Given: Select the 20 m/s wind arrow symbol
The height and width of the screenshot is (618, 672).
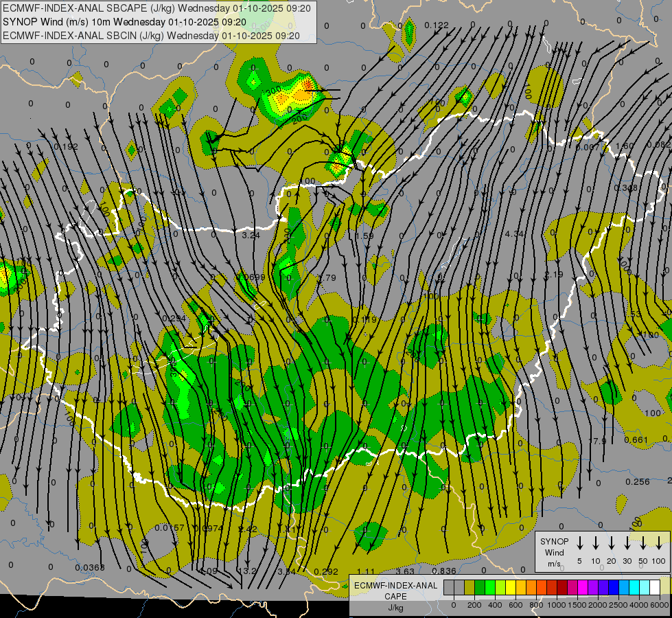Looking at the screenshot, I should point(611,542).
